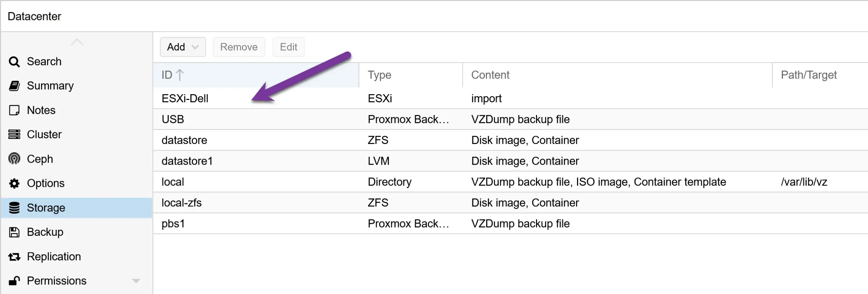
Task: Select the Storage disks icon
Action: [x=14, y=207]
